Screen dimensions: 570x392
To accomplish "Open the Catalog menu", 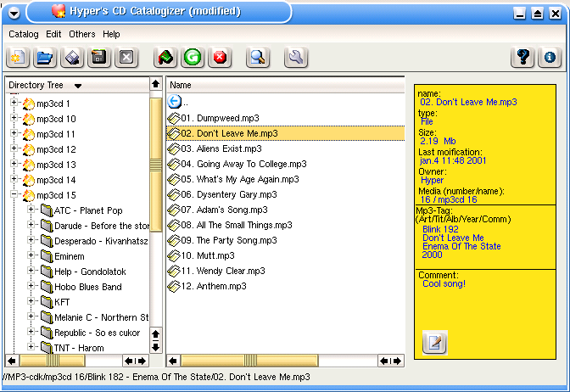I will [x=24, y=34].
